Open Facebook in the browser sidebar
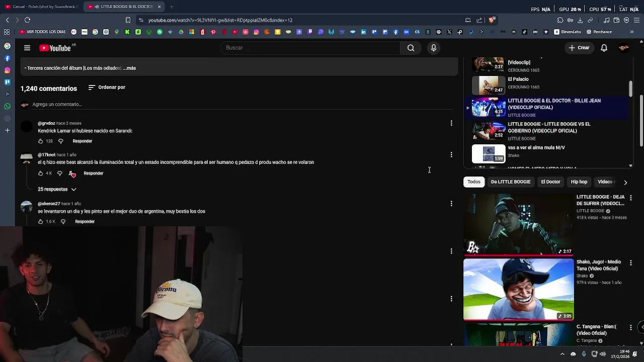This screenshot has width=644, height=362. (x=7, y=58)
